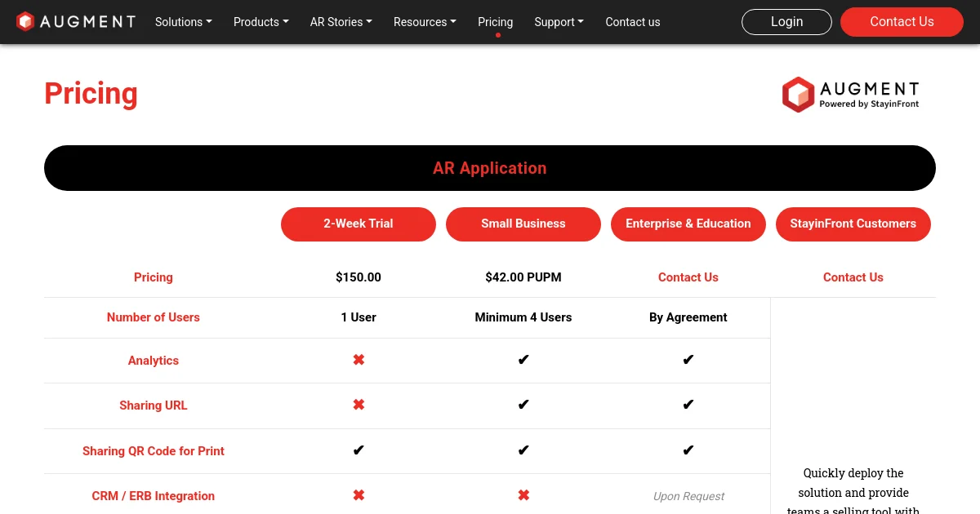Image resolution: width=980 pixels, height=514 pixels.
Task: Click Contact Us pricing link under Enterprise & Education
Action: click(x=688, y=277)
